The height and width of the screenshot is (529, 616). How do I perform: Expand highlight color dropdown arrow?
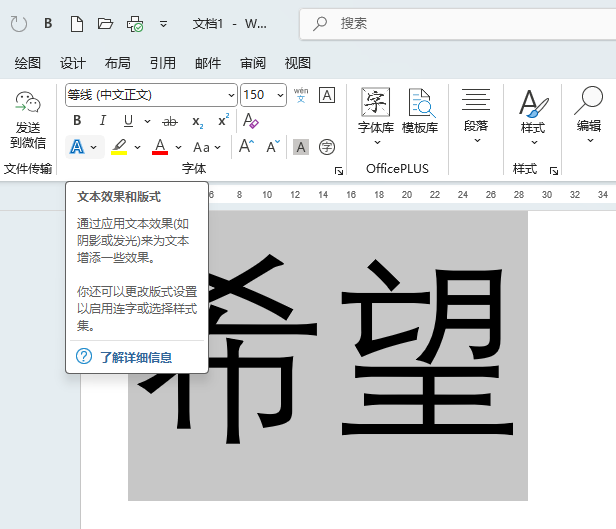pos(138,148)
